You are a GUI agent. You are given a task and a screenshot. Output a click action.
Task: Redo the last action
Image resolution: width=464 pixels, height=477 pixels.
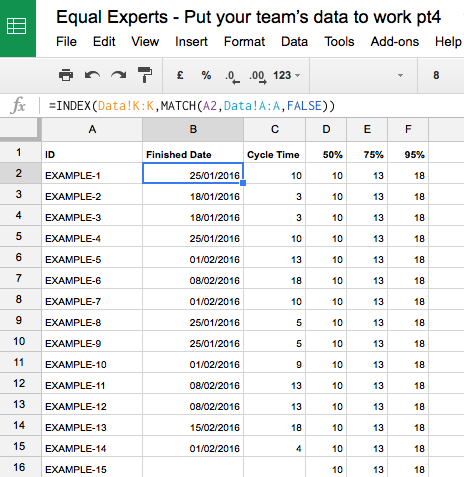[119, 75]
